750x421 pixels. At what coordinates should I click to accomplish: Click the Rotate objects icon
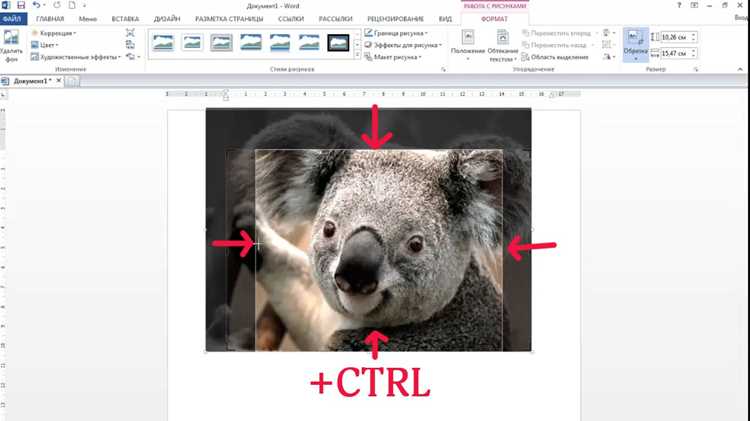tap(607, 57)
